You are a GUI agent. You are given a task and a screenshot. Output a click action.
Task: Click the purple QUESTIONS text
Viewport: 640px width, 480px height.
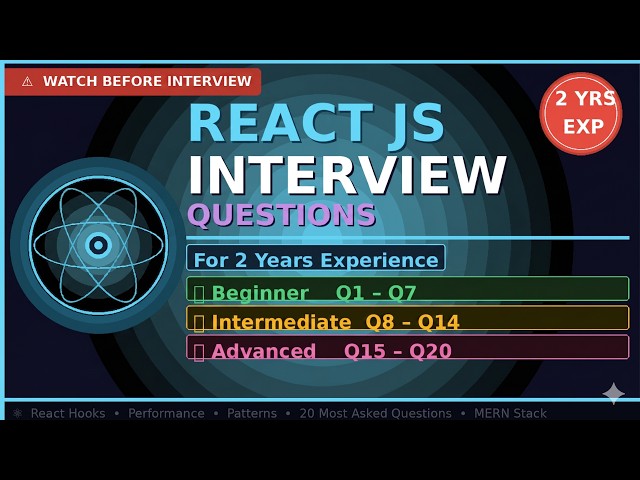(282, 214)
